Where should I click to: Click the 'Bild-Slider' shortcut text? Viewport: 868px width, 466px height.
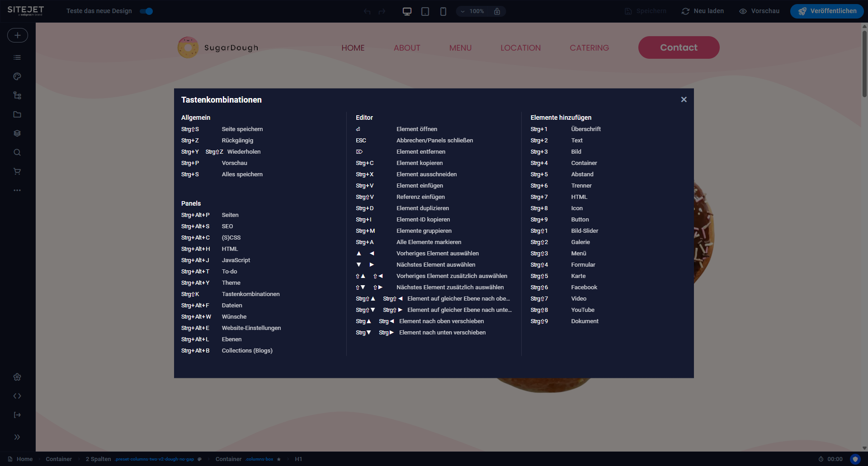pos(585,231)
